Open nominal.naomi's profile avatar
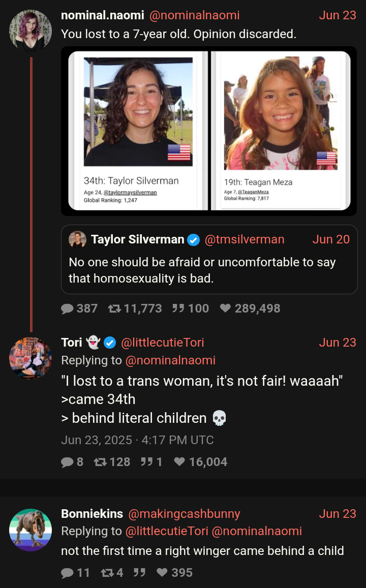 [x=30, y=30]
